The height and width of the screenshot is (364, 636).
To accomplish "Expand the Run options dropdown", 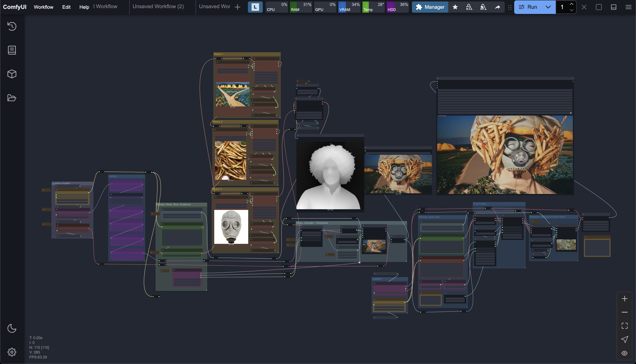I will (548, 7).
